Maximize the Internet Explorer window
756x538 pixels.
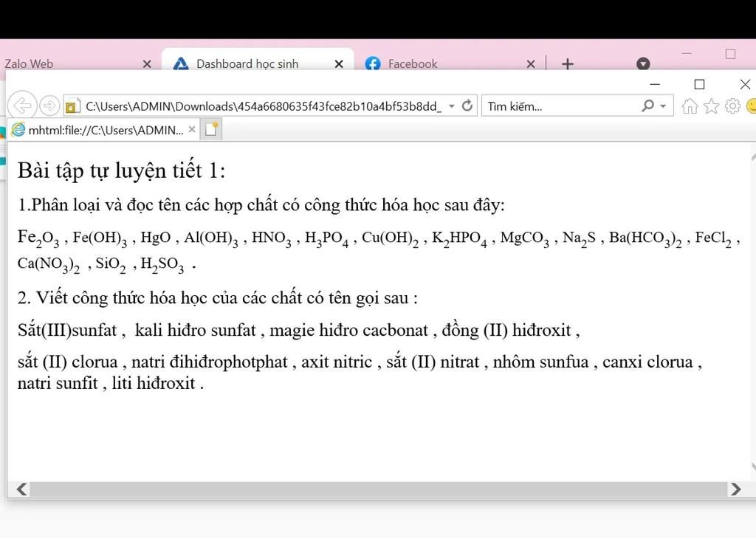pos(699,84)
